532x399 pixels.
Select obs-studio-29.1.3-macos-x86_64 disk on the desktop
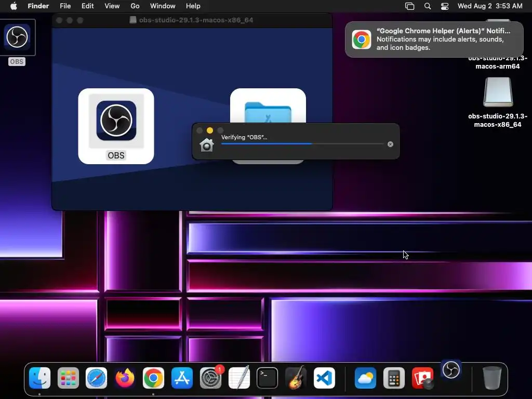coord(498,92)
